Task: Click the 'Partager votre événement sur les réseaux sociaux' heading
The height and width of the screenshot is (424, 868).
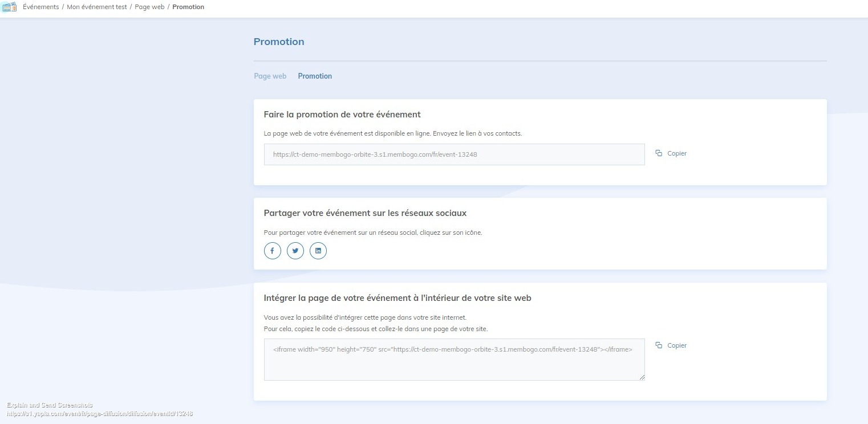Action: pos(365,213)
